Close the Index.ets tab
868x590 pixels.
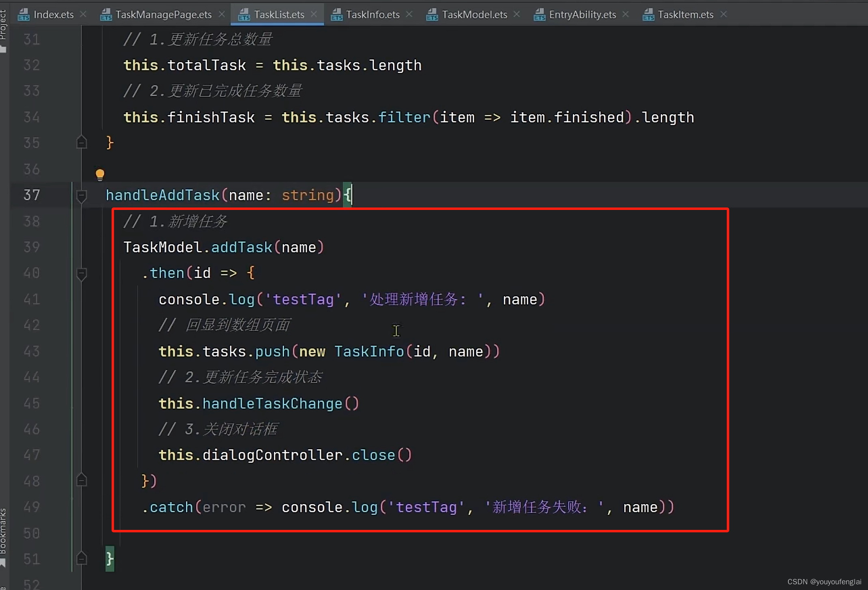(x=83, y=14)
